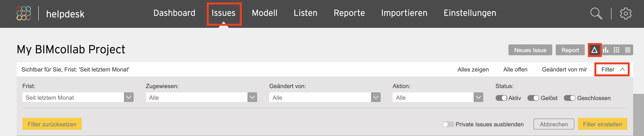Select the Issues tab

(223, 13)
